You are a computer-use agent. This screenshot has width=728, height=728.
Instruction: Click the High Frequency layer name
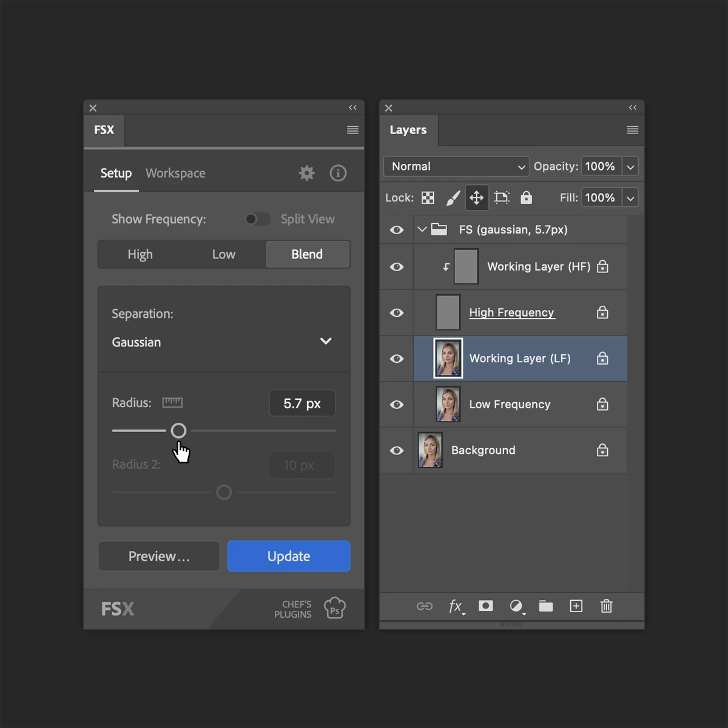[x=511, y=312]
